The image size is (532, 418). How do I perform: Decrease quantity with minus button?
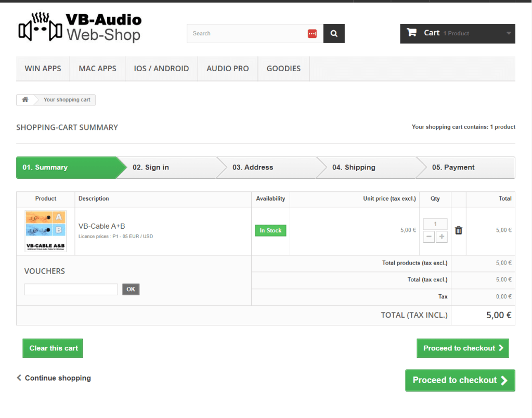click(x=429, y=237)
